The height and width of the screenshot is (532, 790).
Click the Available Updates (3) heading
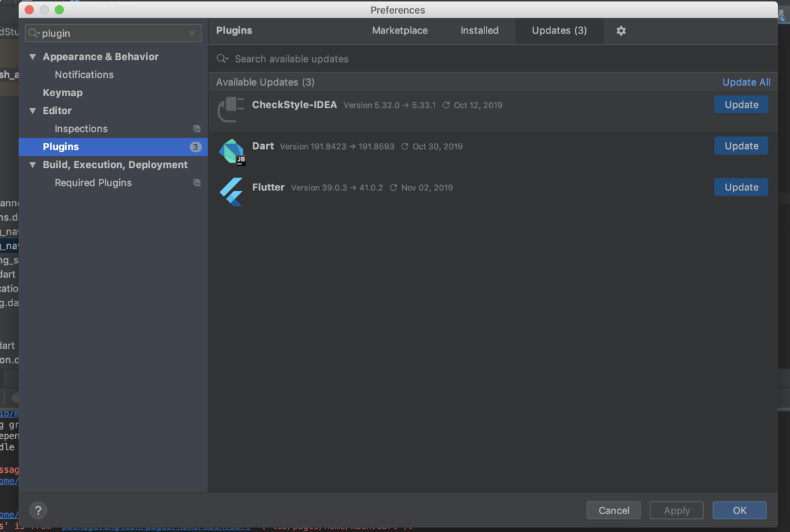265,82
